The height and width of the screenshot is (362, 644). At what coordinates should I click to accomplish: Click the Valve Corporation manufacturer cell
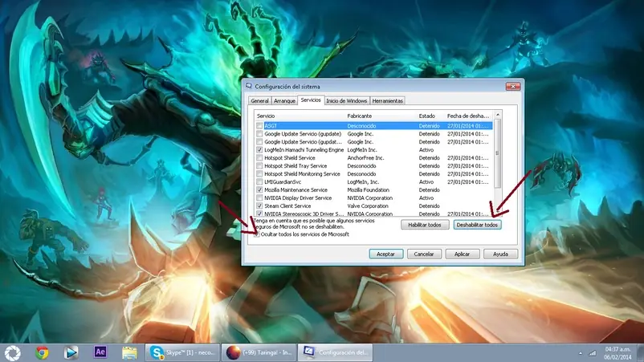368,206
